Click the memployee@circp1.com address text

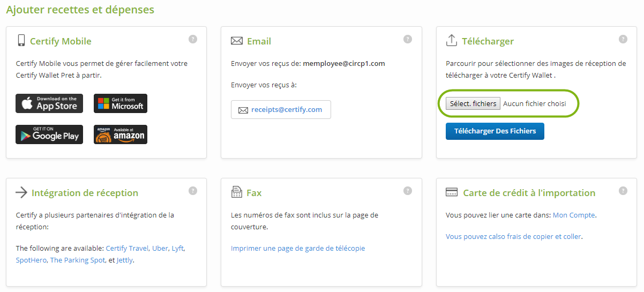click(x=344, y=63)
